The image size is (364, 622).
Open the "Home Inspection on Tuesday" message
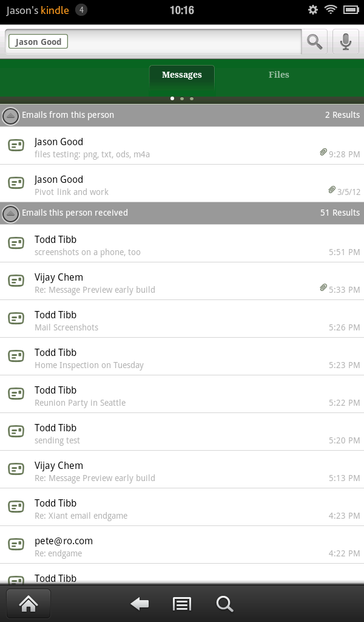click(182, 358)
